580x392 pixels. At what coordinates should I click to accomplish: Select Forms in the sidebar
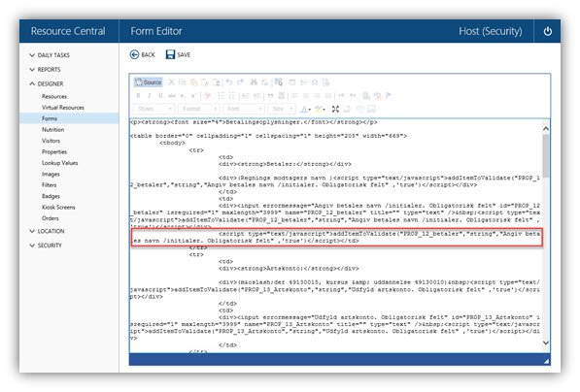[69, 118]
